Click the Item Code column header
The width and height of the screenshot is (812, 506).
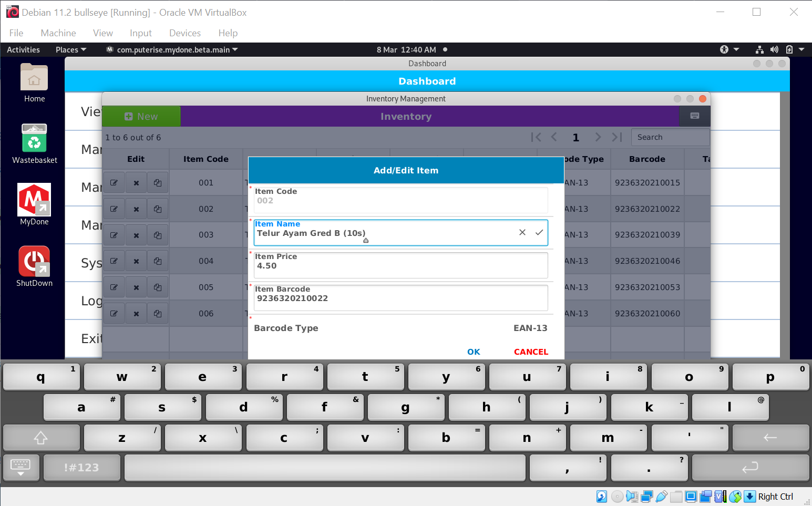206,159
